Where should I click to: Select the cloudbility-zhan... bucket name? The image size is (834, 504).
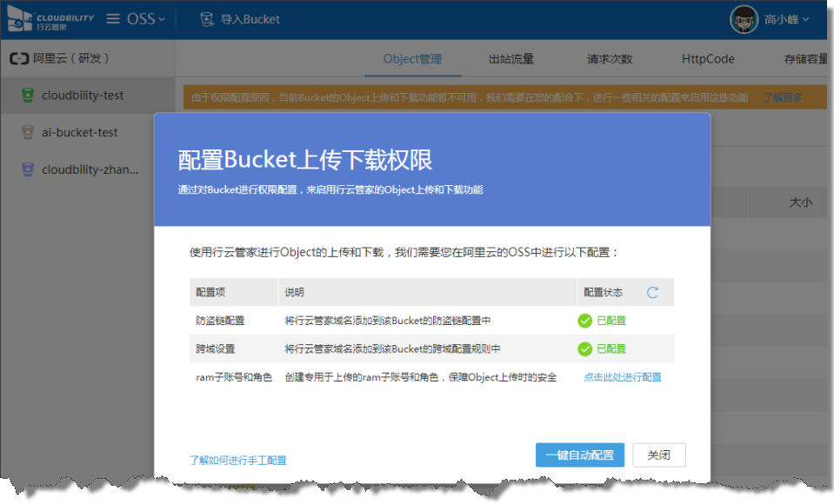(x=90, y=169)
